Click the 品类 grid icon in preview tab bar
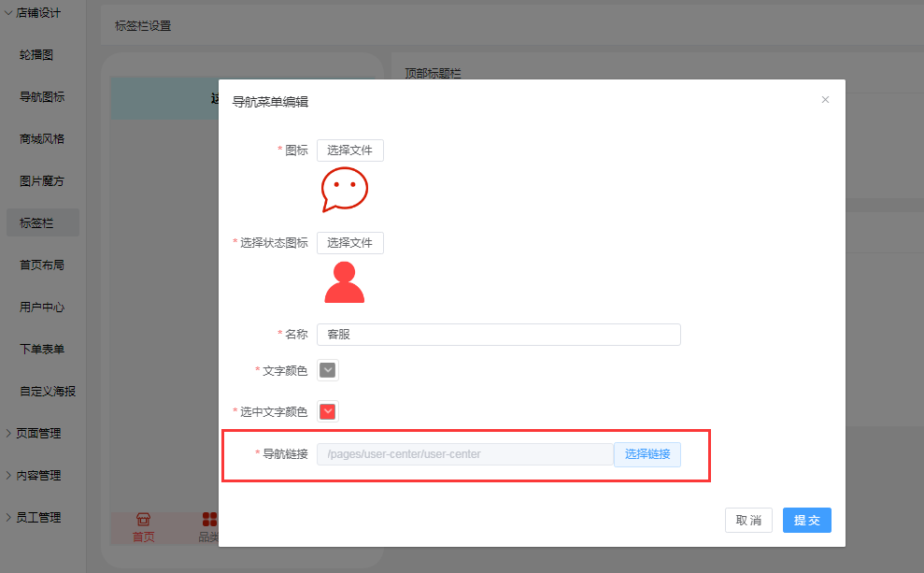The height and width of the screenshot is (573, 924). click(210, 520)
